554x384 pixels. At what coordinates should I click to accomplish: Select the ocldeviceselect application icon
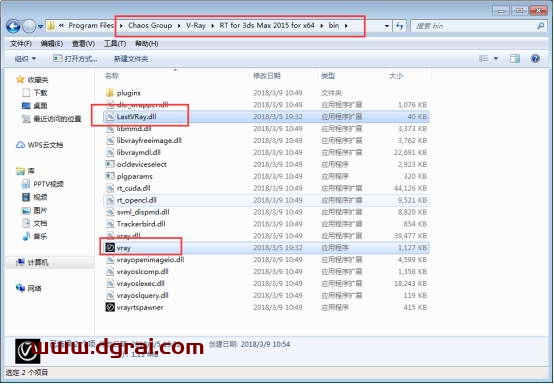110,164
